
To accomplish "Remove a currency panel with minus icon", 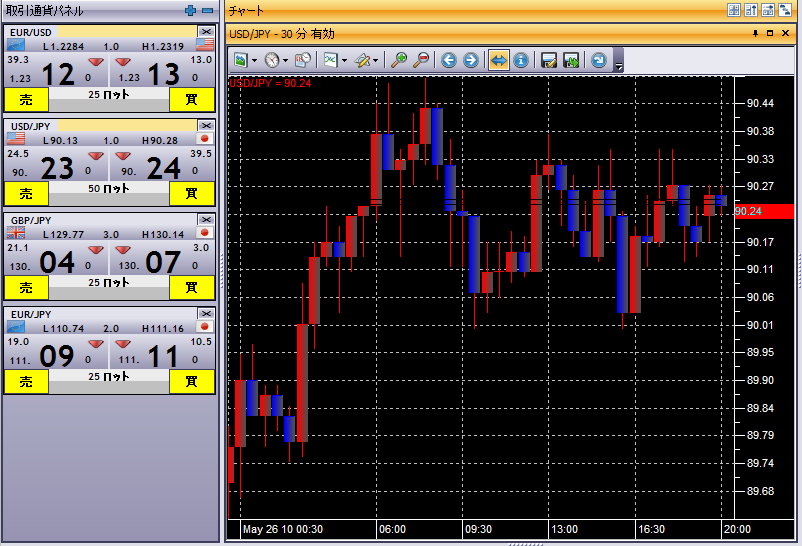I will 207,10.
